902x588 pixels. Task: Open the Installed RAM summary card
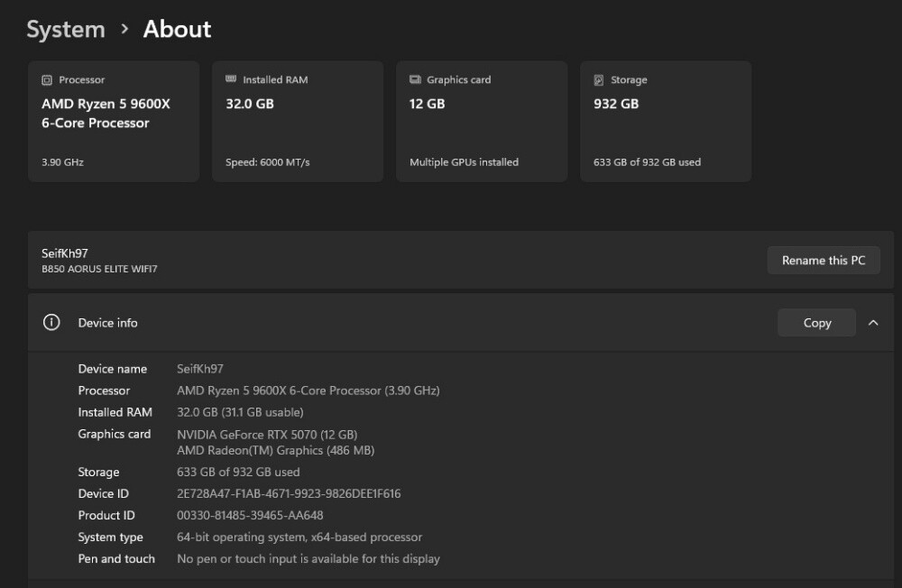point(298,122)
